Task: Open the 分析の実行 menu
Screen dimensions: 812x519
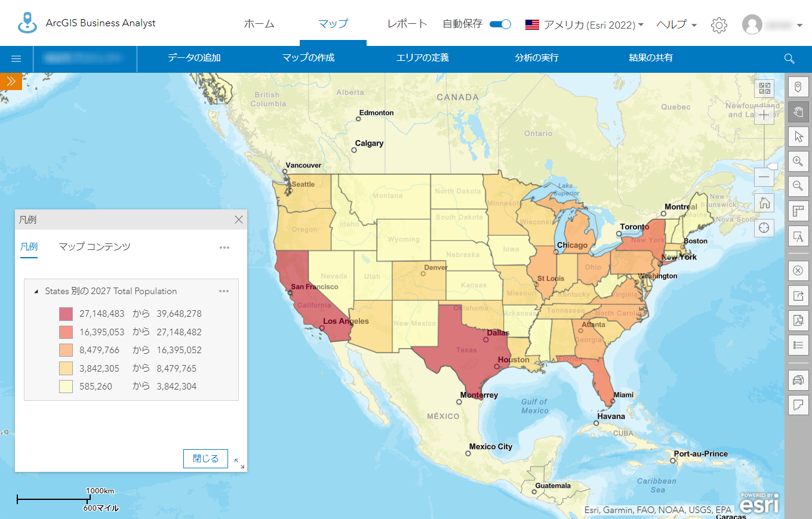Action: [x=537, y=58]
